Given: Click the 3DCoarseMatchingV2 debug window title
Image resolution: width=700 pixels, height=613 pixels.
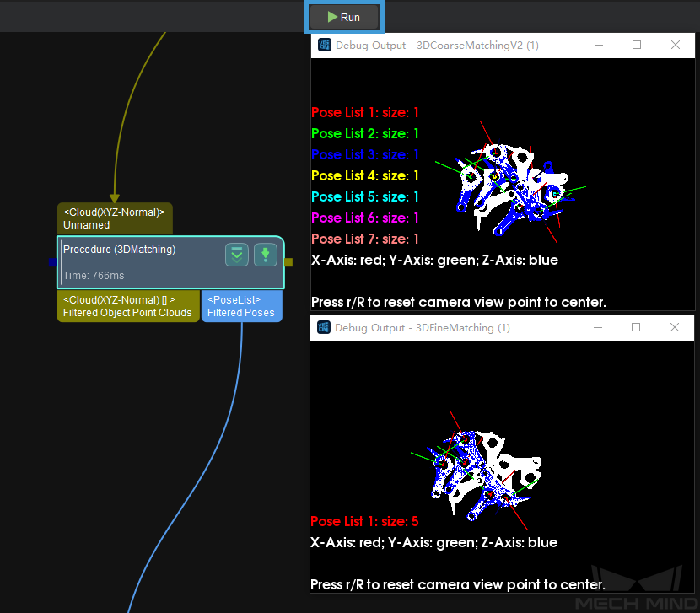Looking at the screenshot, I should [437, 45].
